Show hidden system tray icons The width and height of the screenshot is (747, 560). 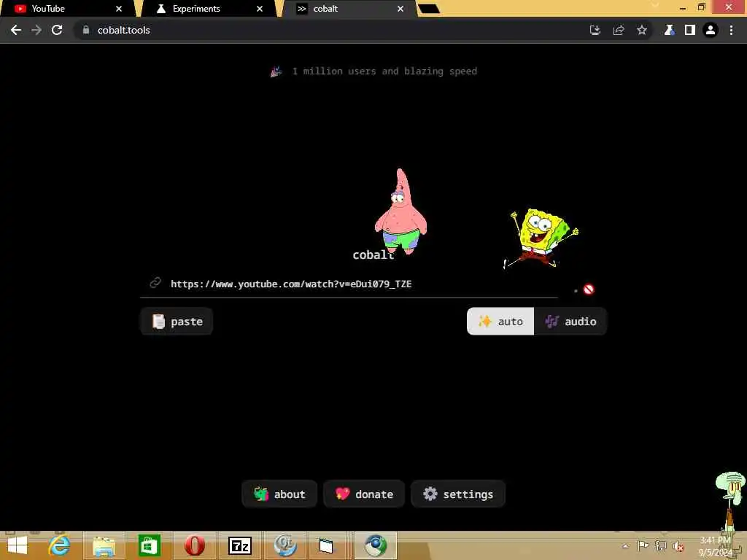[x=625, y=546]
